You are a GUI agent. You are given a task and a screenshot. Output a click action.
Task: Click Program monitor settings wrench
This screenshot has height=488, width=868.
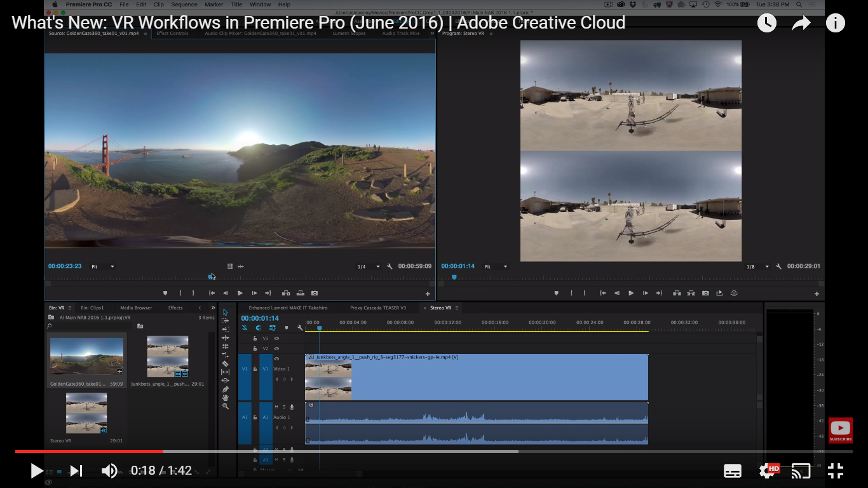coord(778,266)
